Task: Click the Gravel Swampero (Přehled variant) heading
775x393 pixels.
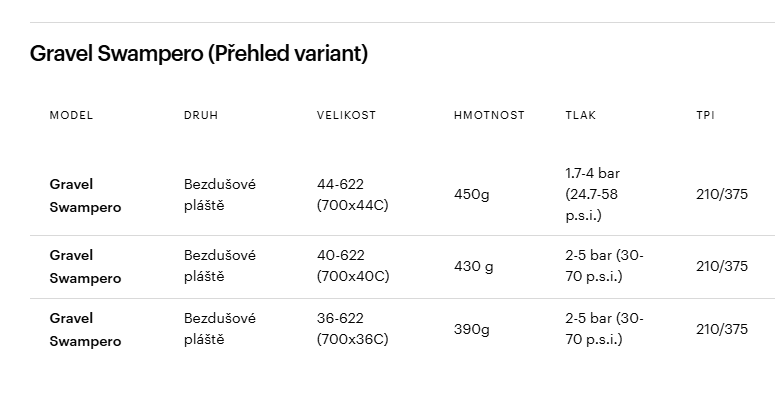Action: point(199,53)
